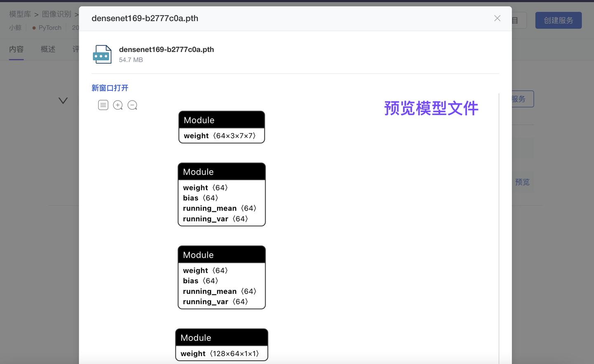Open model preview in new window link
This screenshot has width=594, height=364.
click(110, 88)
